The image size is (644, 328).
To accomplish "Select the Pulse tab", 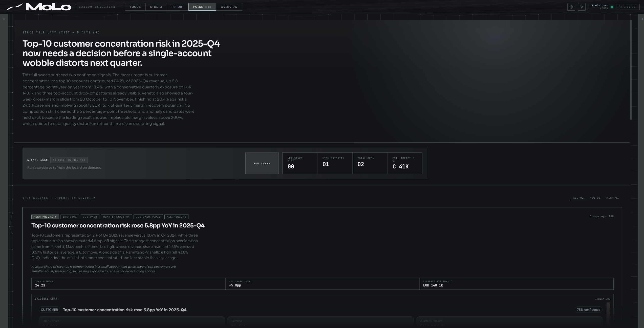I will coord(202,7).
